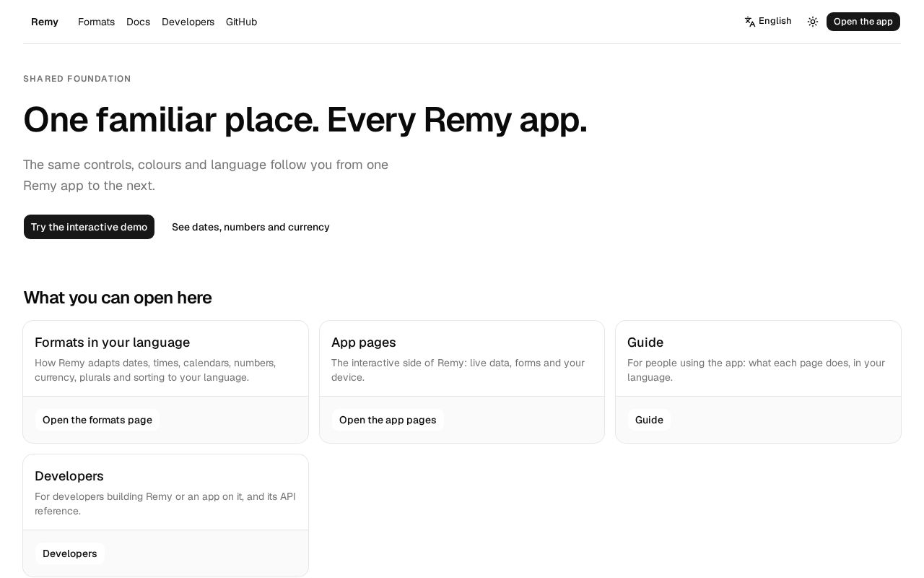Click the Open the app button
The width and height of the screenshot is (924, 578).
tap(863, 22)
